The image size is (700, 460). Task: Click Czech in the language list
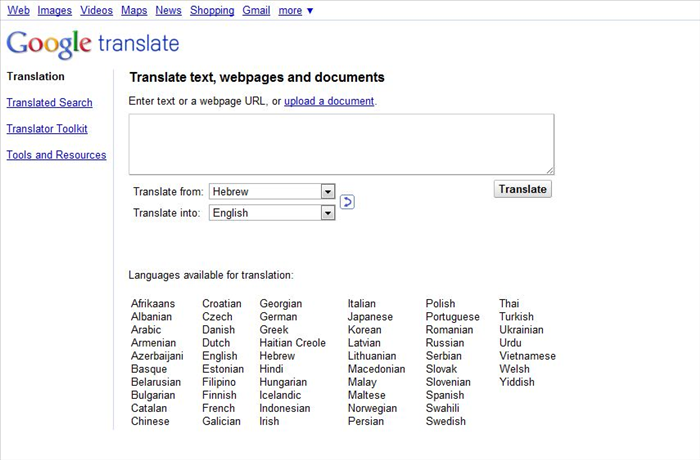point(217,317)
